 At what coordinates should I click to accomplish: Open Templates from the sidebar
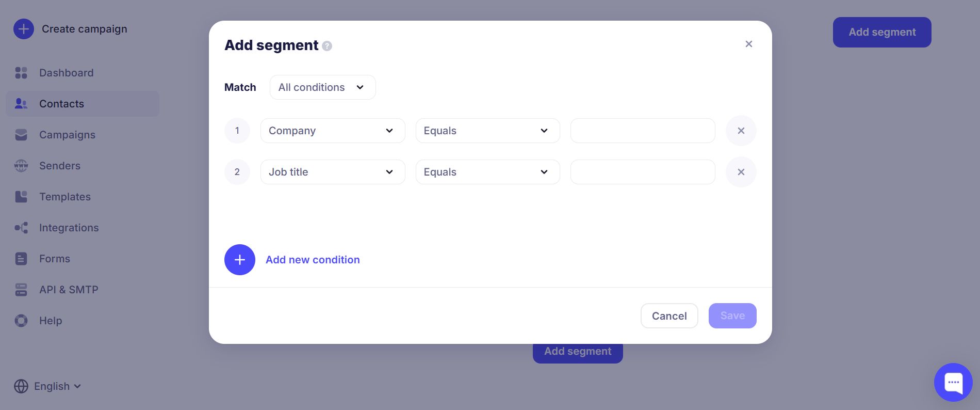(x=65, y=197)
